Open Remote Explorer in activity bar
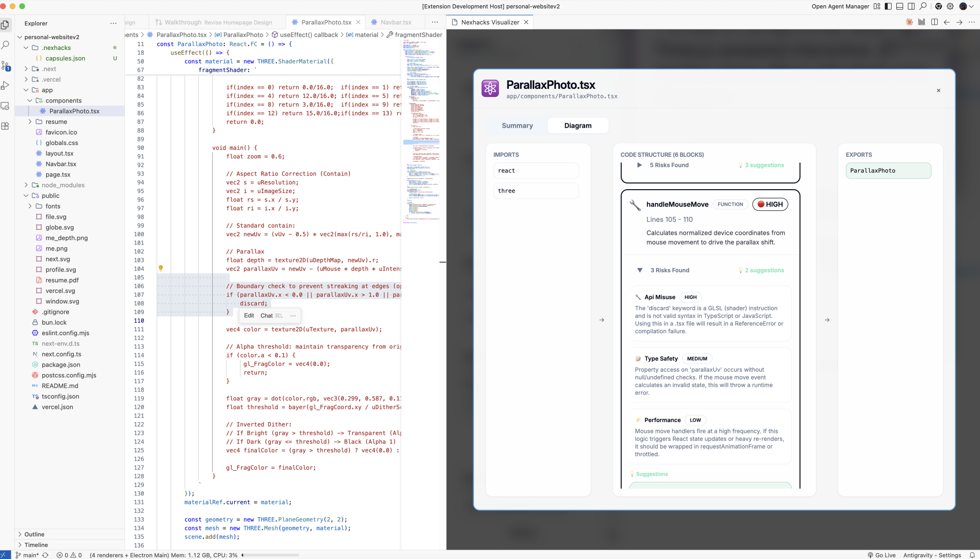Image resolution: width=980 pixels, height=559 pixels. [x=6, y=106]
